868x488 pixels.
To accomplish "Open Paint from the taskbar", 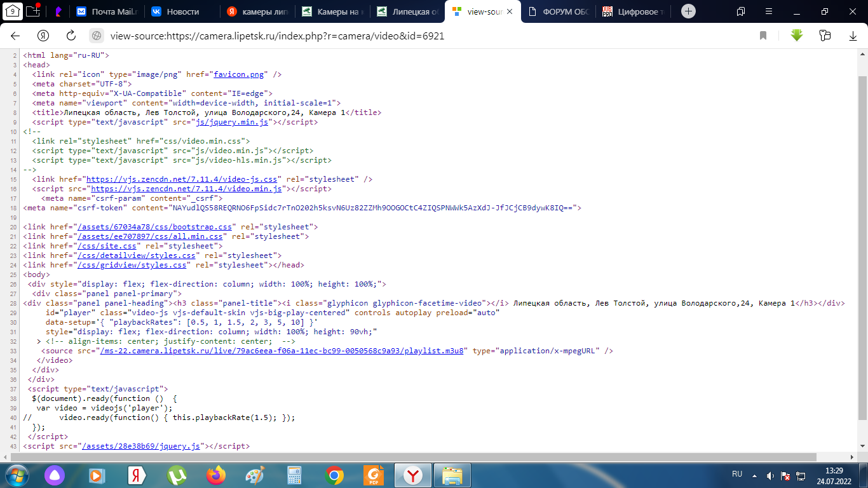I will 255,475.
